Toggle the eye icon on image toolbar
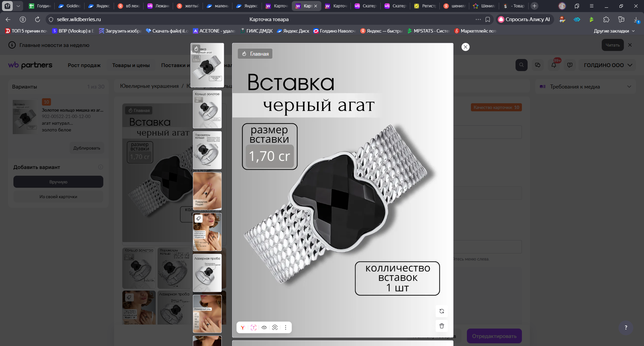The width and height of the screenshot is (644, 346). click(x=264, y=328)
